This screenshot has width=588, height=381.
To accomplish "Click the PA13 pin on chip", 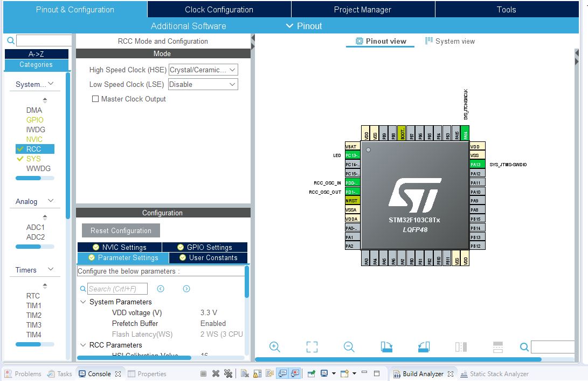I will [x=478, y=165].
